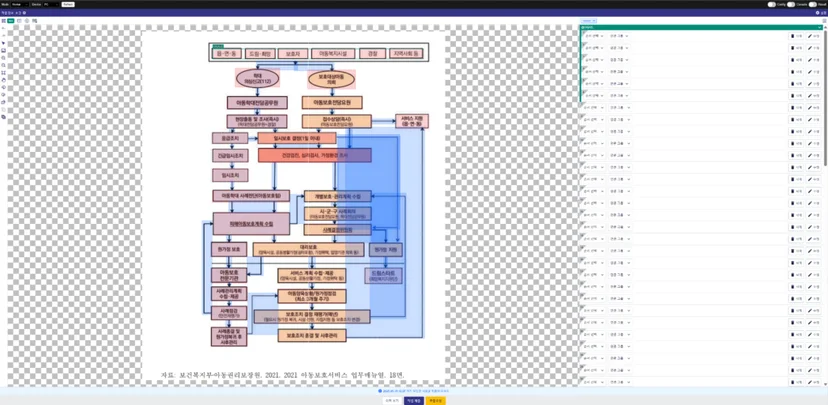Click the zoom in magnifier tool
The height and width of the screenshot is (405, 828).
click(4, 58)
